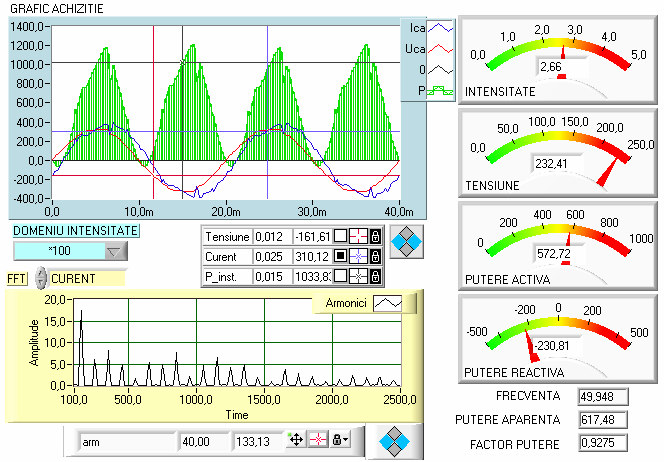Open the P_inst. black cursor style icon
This screenshot has height=462, width=664.
[358, 276]
